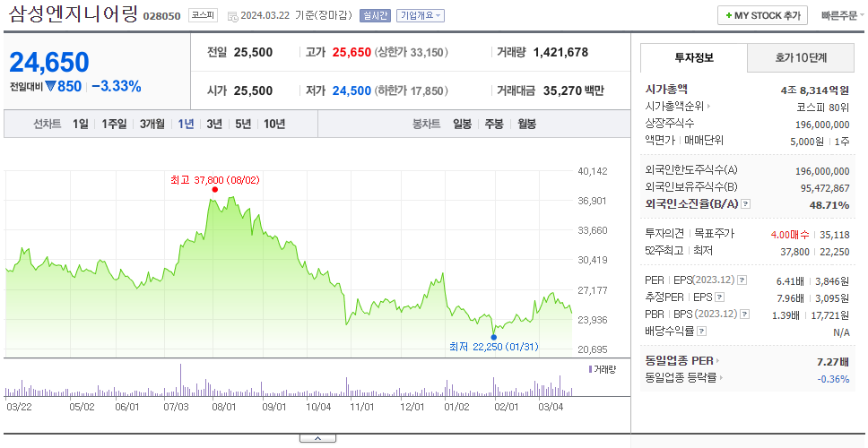Viewport: 868px width, 448px height.
Task: Click the purple 거래량 legend swatch
Action: pos(590,369)
